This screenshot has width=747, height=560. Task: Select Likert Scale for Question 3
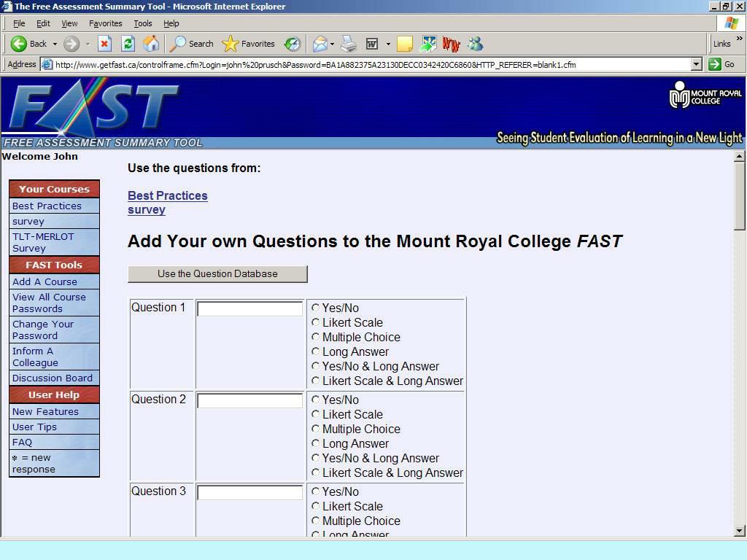pyautogui.click(x=315, y=506)
